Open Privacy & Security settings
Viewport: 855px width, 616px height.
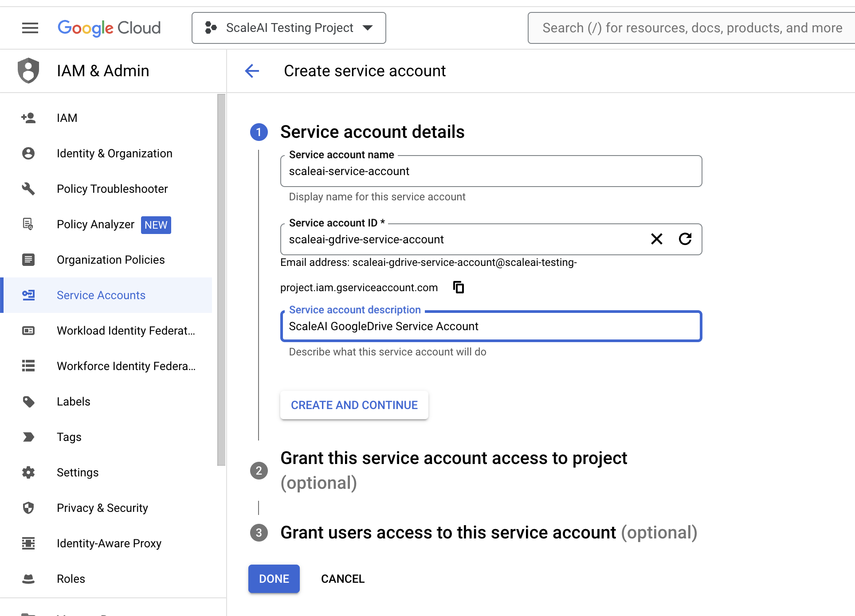(102, 508)
